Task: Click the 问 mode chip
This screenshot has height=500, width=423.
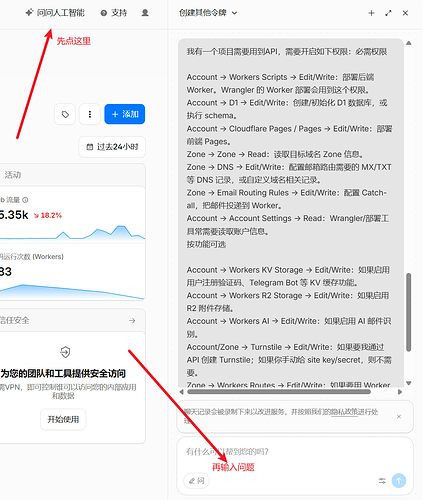Action: (196, 480)
